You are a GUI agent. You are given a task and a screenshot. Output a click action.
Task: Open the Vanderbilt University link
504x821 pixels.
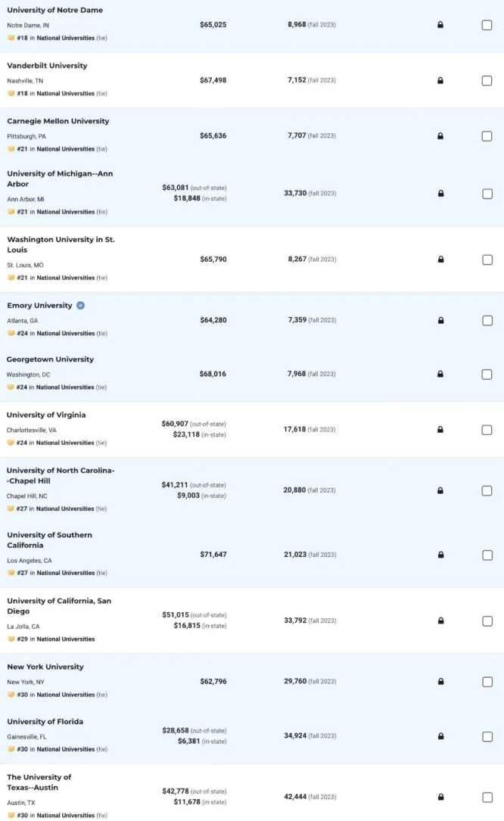pyautogui.click(x=47, y=65)
